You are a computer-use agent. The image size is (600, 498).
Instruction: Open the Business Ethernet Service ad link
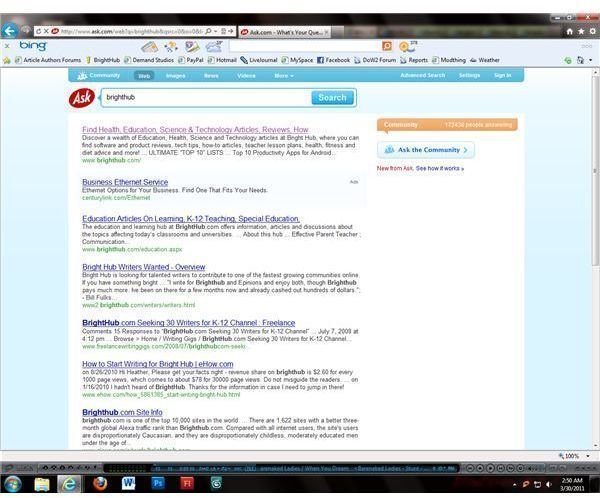coord(125,182)
